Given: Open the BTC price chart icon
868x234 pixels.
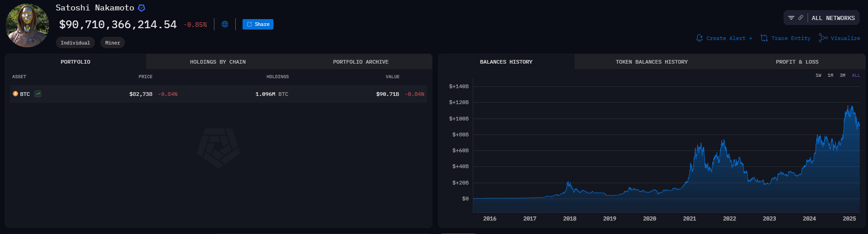Looking at the screenshot, I should tap(38, 94).
